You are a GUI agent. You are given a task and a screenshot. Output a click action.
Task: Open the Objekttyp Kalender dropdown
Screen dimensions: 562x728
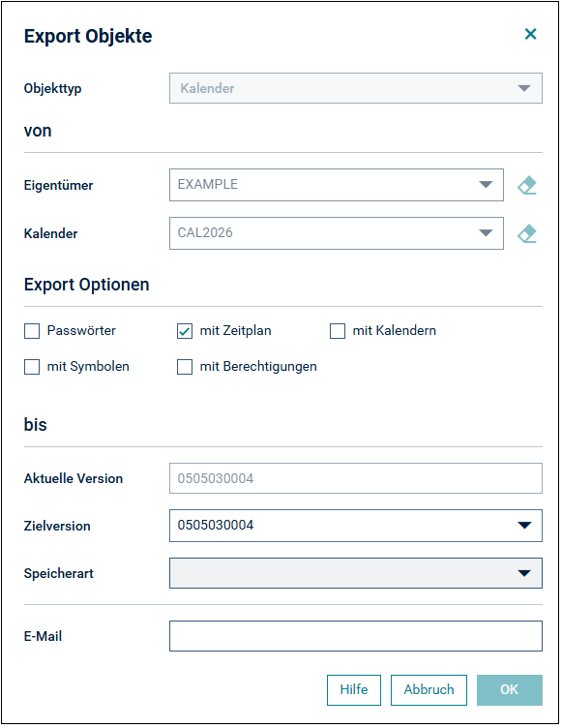(356, 88)
